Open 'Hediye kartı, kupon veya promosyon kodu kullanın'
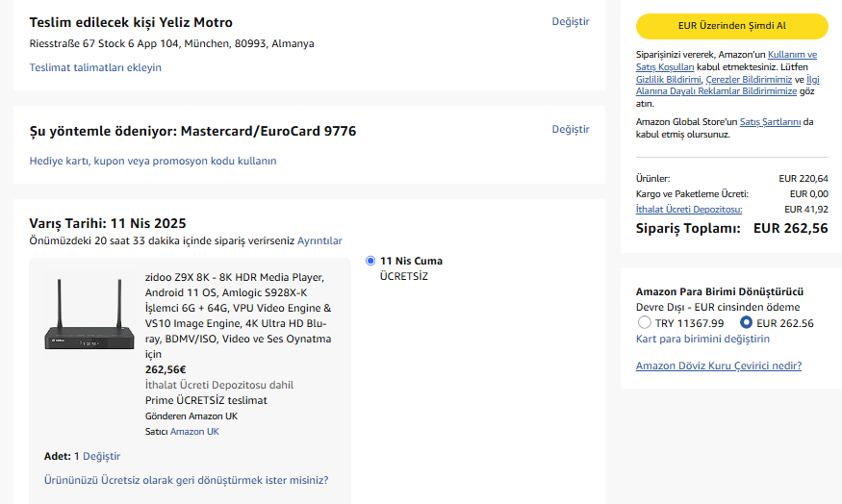The height and width of the screenshot is (504, 842). point(153,161)
